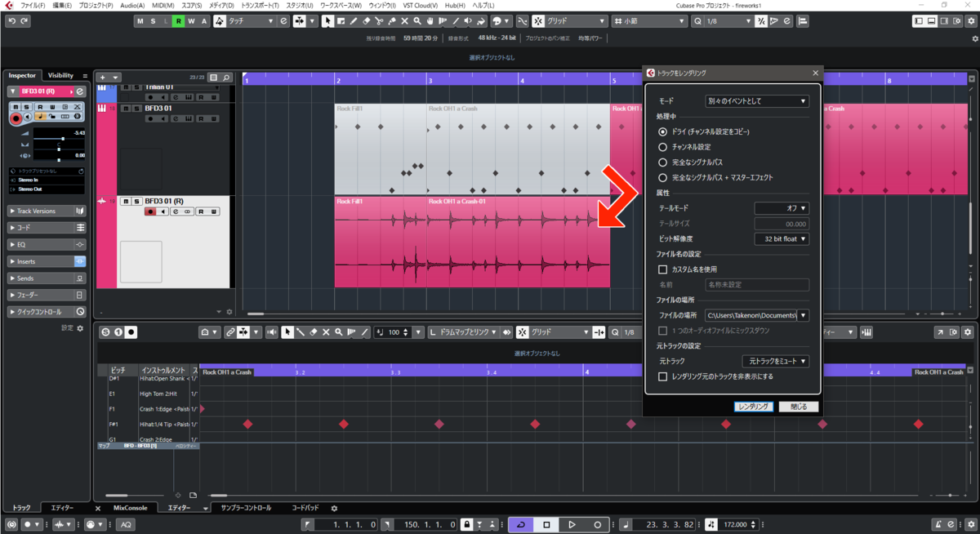Check レンダリング元のトラックを非表示にする option
This screenshot has width=980, height=534.
click(x=663, y=376)
